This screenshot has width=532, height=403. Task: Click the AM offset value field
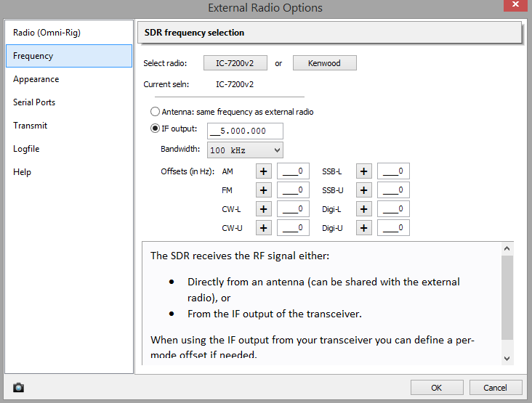tap(293, 171)
